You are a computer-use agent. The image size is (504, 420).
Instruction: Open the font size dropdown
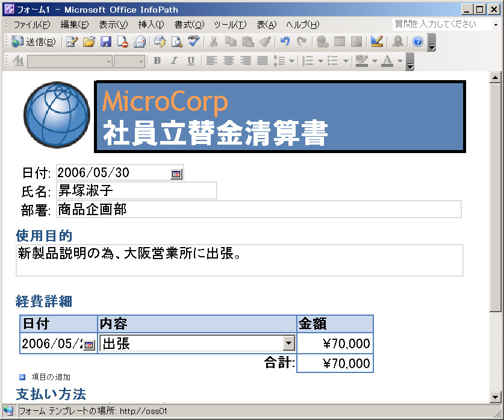[141, 61]
